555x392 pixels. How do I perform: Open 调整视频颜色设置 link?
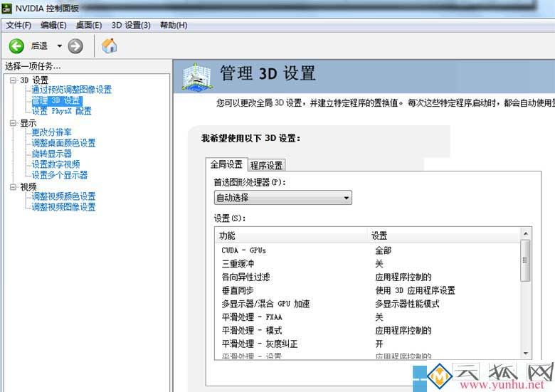pyautogui.click(x=64, y=196)
